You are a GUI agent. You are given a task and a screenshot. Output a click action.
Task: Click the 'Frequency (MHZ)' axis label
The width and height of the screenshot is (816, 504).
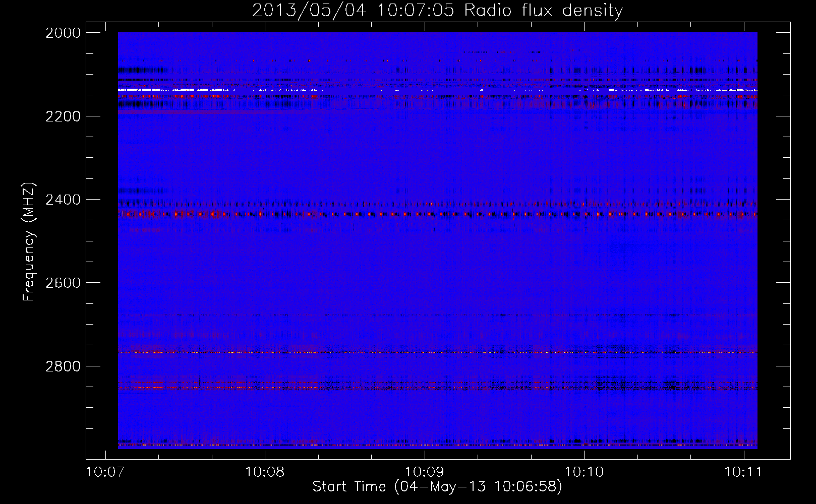pos(29,242)
